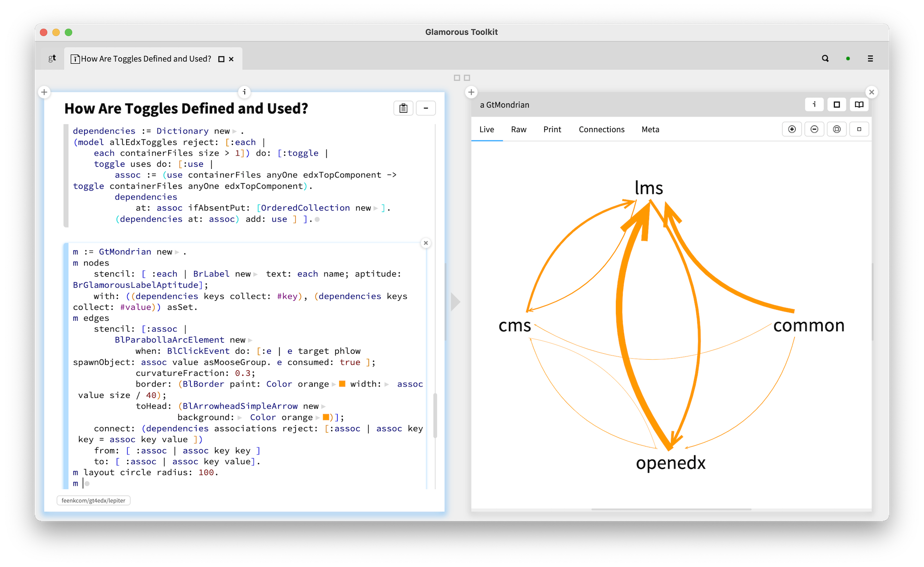This screenshot has width=924, height=567.
Task: Expand the 'Dictionary new' triangle
Action: click(x=234, y=132)
